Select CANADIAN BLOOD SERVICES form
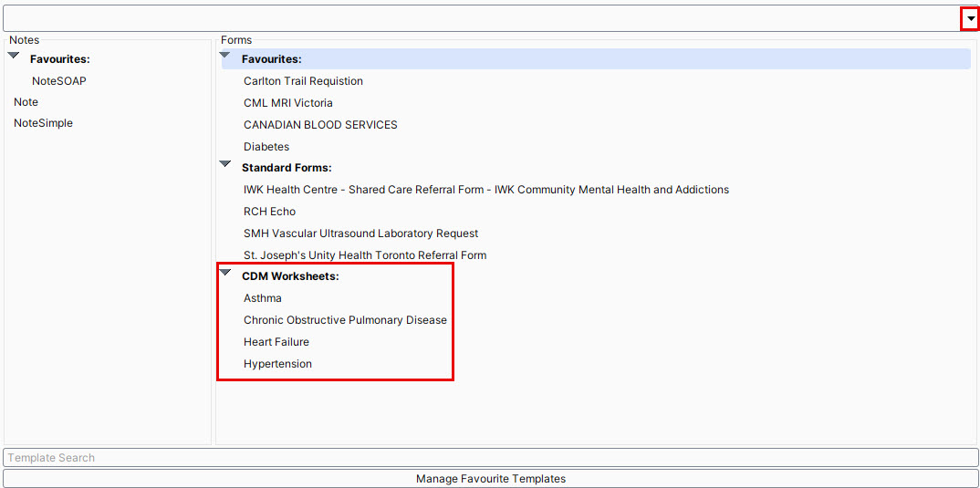The width and height of the screenshot is (980, 488). pyautogui.click(x=320, y=125)
